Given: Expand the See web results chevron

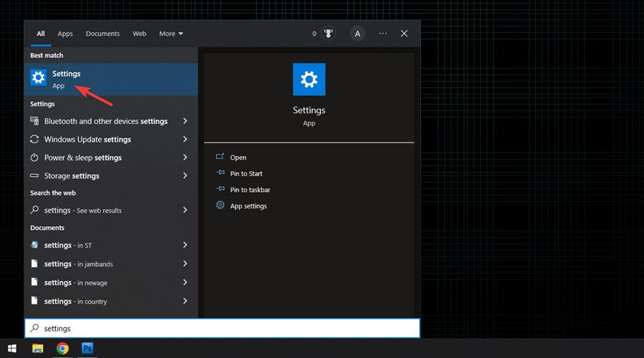Looking at the screenshot, I should (x=185, y=210).
